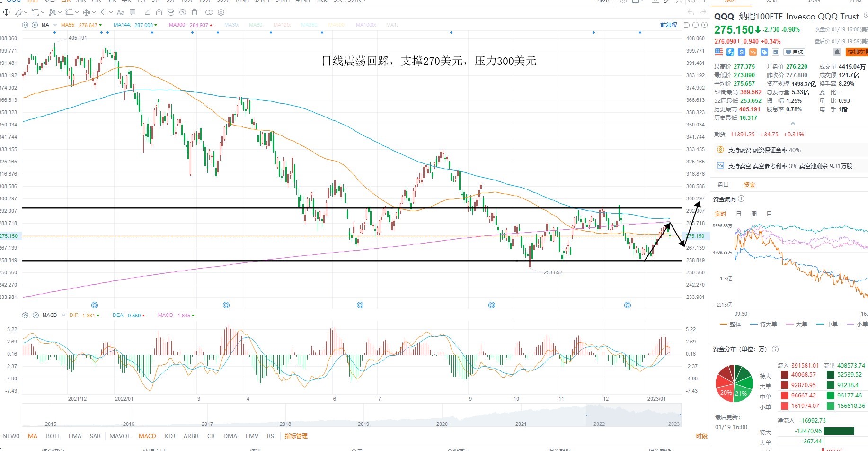Redo the drawing action
Screen dimensions: 868x451
[702, 13]
